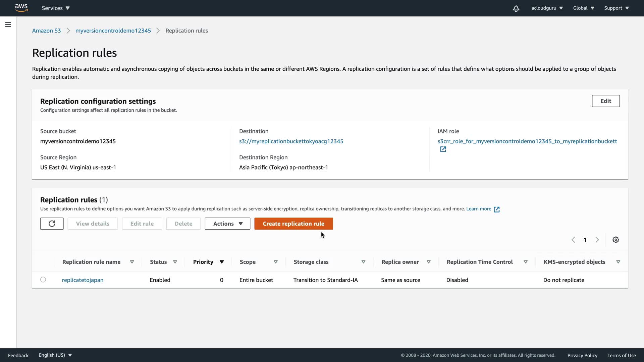This screenshot has height=362, width=644.
Task: Click Learn more external link icon
Action: tap(497, 209)
